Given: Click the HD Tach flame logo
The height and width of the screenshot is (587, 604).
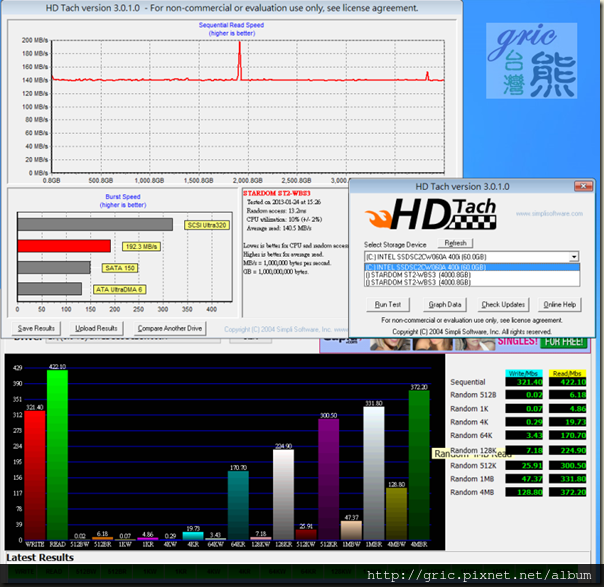Looking at the screenshot, I should pos(430,214).
